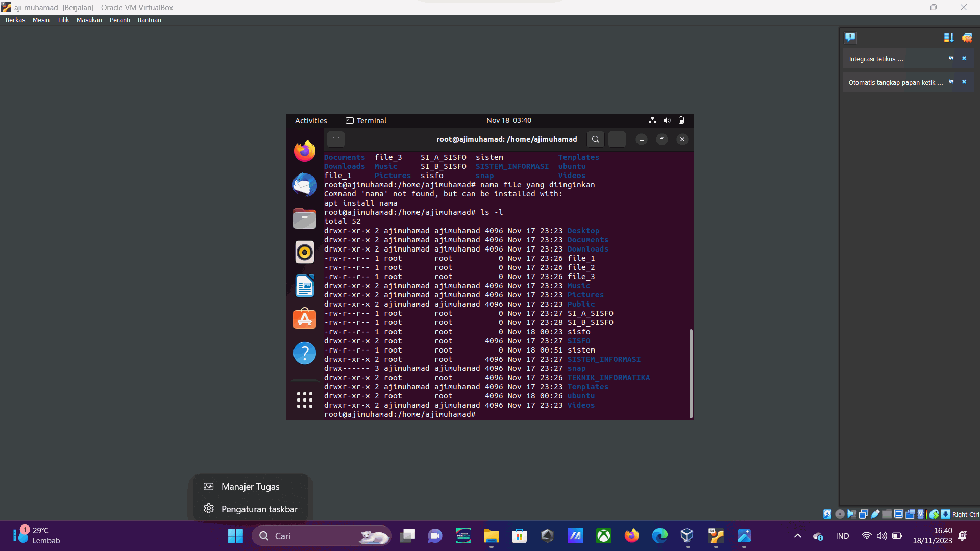This screenshot has width=980, height=551.
Task: Click the IND language indicator
Action: [843, 536]
